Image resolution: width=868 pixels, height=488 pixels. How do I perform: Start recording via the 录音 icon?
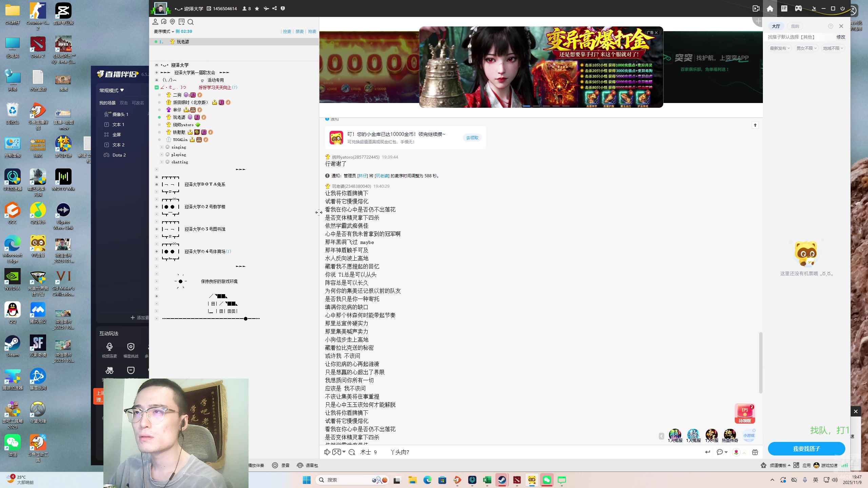(x=275, y=465)
